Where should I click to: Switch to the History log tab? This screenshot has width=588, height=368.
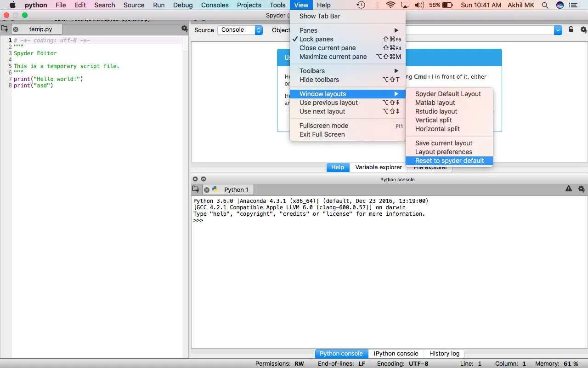click(x=444, y=354)
